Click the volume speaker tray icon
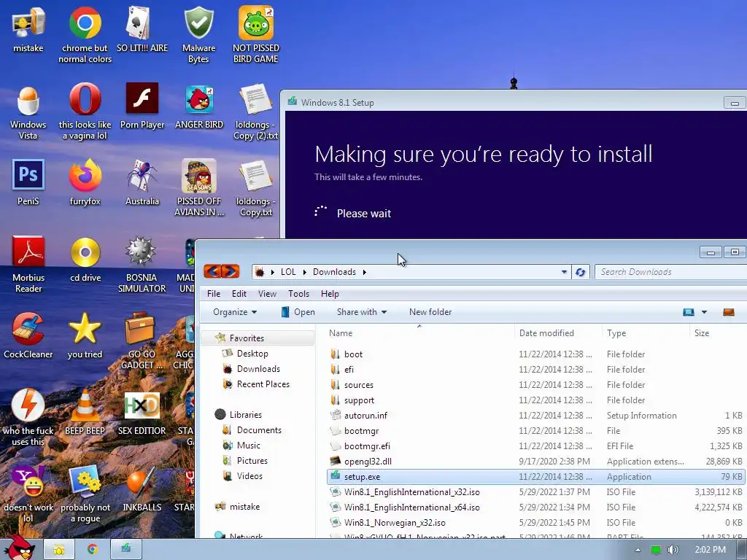 pyautogui.click(x=673, y=550)
